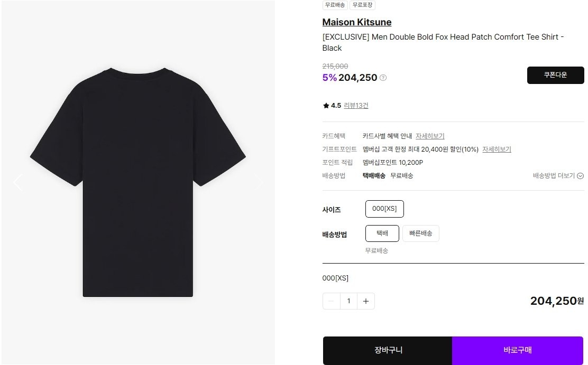Image resolution: width=588 pixels, height=365 pixels.
Task: Select size 000[XS] option
Action: 384,209
